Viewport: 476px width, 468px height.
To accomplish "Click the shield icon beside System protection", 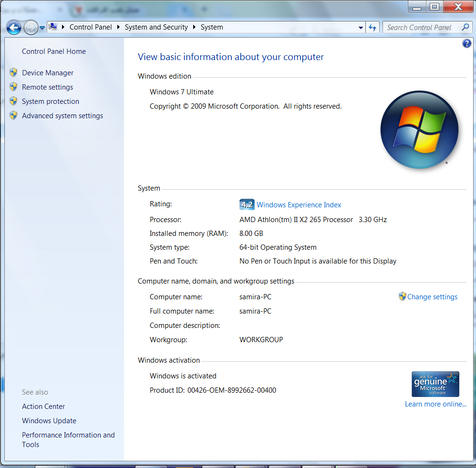I will click(x=13, y=101).
